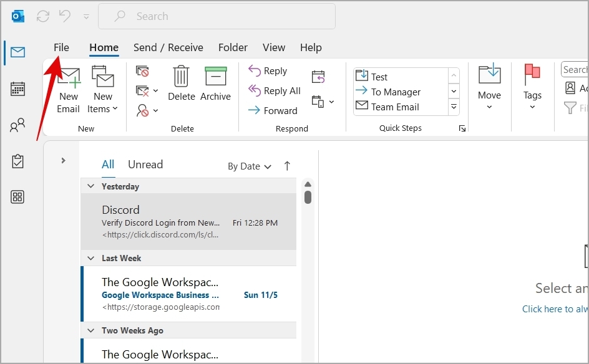
Task: Select the Ignore conversation icon
Action: [144, 70]
